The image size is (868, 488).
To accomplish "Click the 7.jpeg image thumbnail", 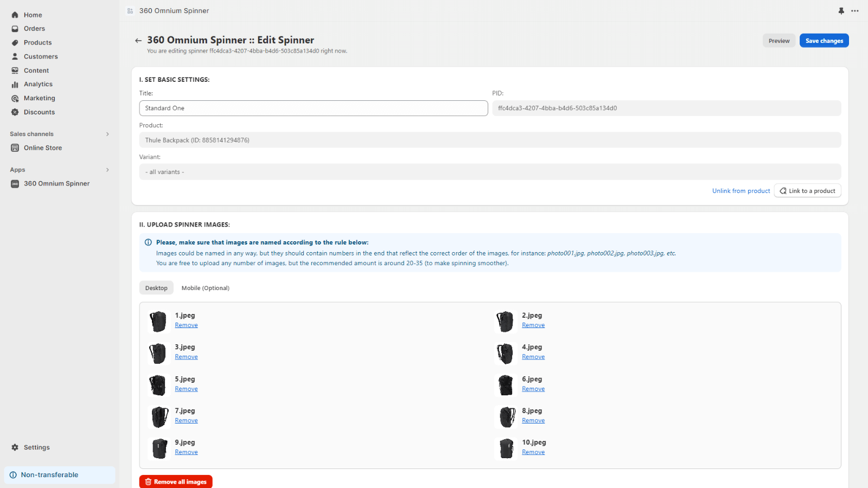I will [158, 416].
